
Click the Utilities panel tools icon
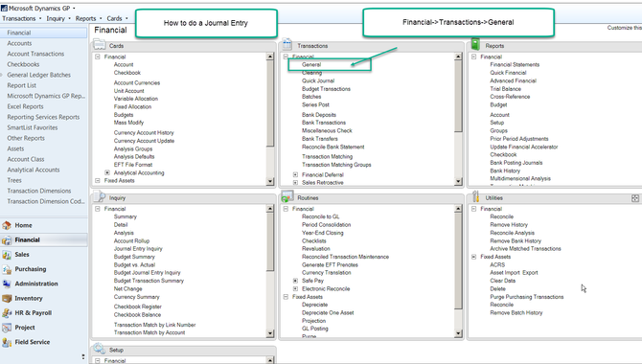pos(476,197)
